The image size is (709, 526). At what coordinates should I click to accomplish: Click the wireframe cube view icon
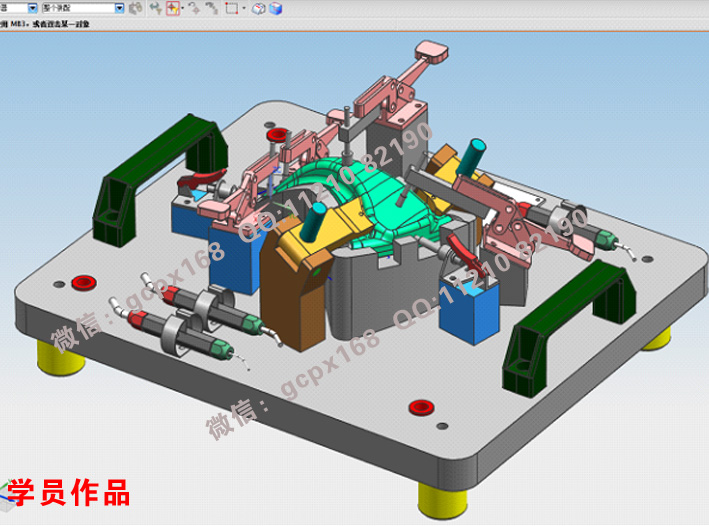259,8
